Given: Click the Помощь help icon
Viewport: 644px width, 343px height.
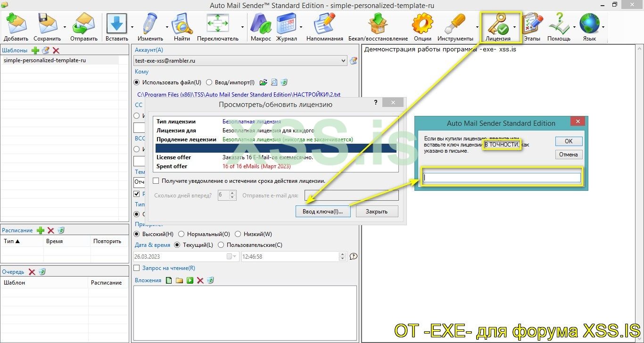Looking at the screenshot, I should 559,24.
